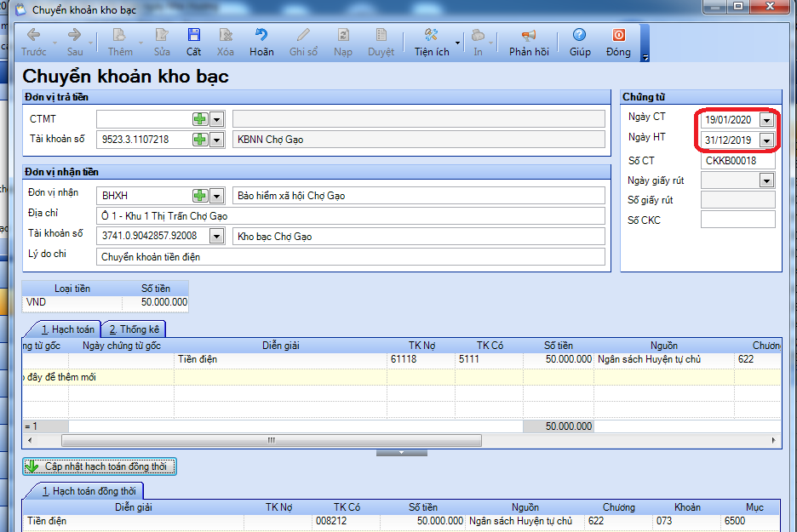The height and width of the screenshot is (532, 797).
Task: Switch to the Hạch toán tab
Action: 67,329
